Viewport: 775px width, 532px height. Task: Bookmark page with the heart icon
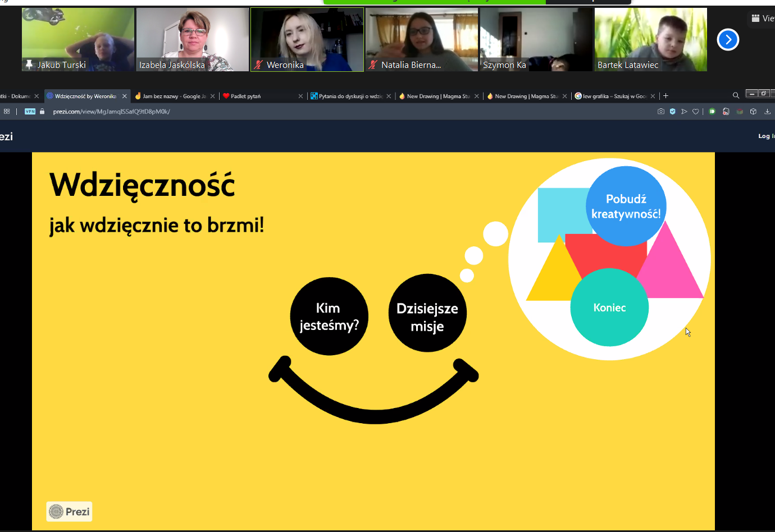tap(695, 112)
